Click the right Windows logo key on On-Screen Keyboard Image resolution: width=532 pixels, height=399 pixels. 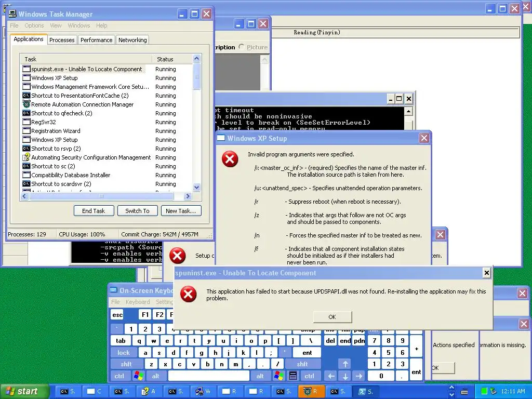(279, 376)
